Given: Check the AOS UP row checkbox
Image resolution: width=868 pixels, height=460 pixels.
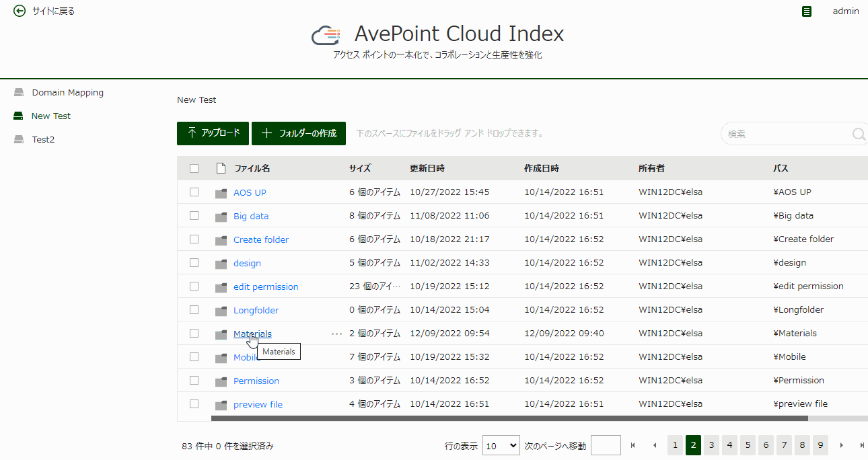Looking at the screenshot, I should [x=194, y=192].
